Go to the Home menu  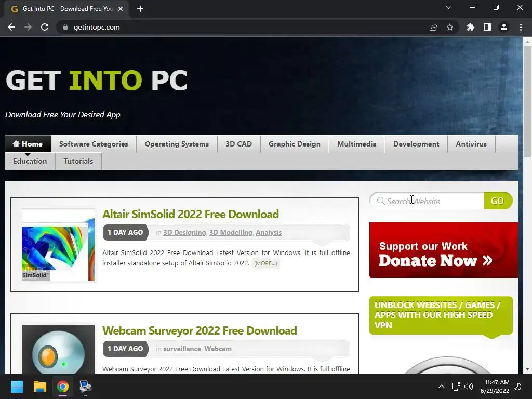pyautogui.click(x=28, y=144)
